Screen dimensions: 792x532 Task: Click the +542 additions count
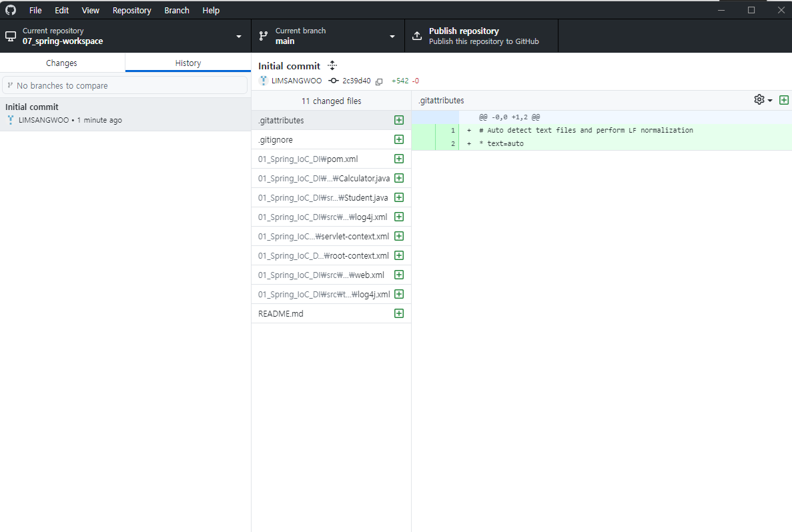[x=400, y=81]
